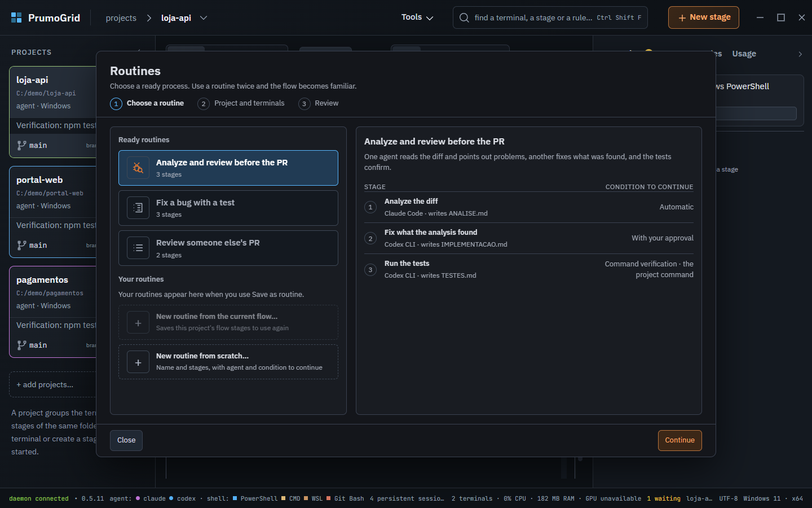This screenshot has height=508, width=812.
Task: Go to the projects breadcrumb
Action: point(121,18)
